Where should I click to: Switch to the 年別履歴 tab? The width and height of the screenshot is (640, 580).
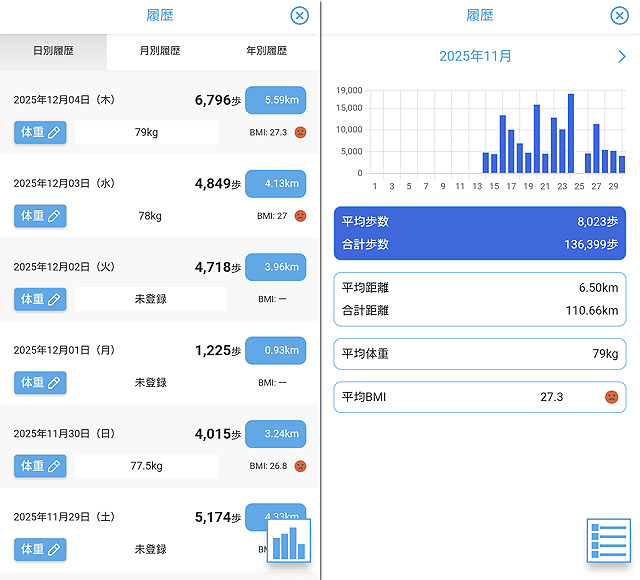(266, 51)
